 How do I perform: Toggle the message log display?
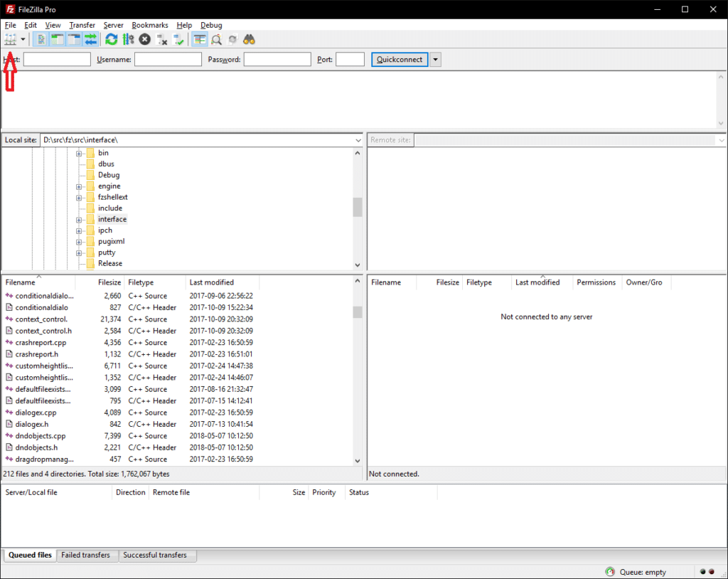41,40
